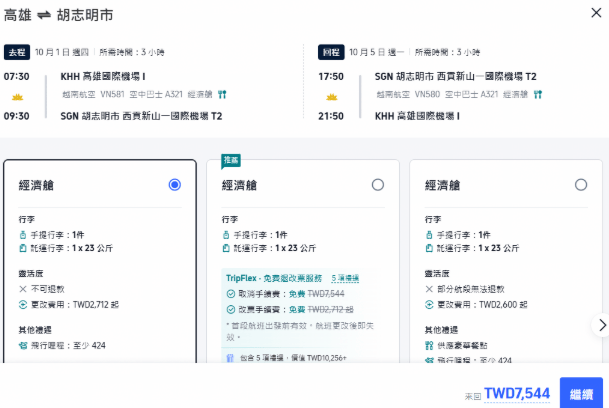Screen dimensions: 609x408
Task: Click the change fee icon next to TWD2,600
Action: pos(429,305)
